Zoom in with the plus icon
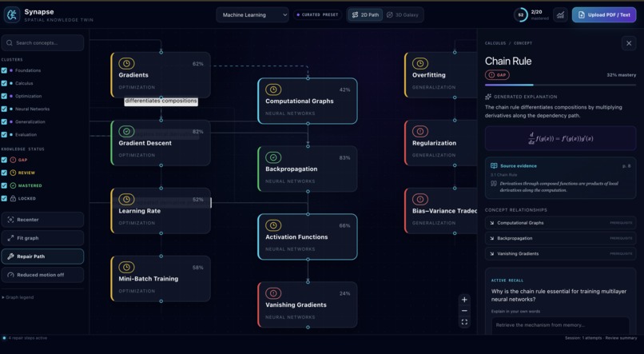This screenshot has width=644, height=354. [x=464, y=300]
